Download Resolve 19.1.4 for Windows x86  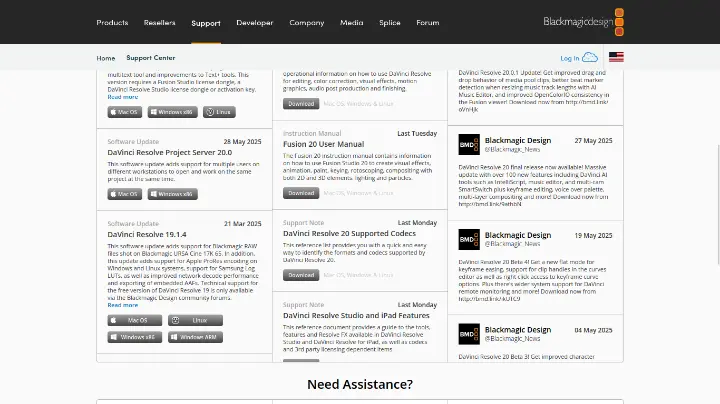point(135,337)
